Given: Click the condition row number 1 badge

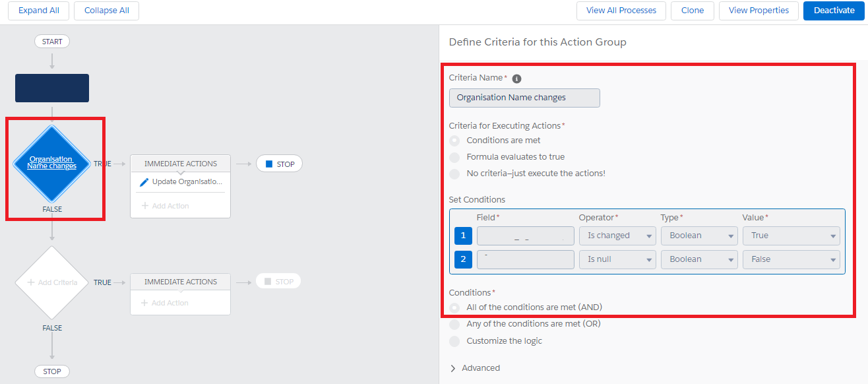Looking at the screenshot, I should [x=463, y=236].
